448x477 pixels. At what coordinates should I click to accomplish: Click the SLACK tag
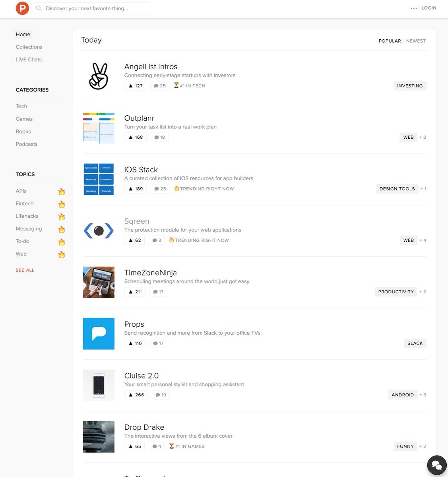click(x=415, y=343)
